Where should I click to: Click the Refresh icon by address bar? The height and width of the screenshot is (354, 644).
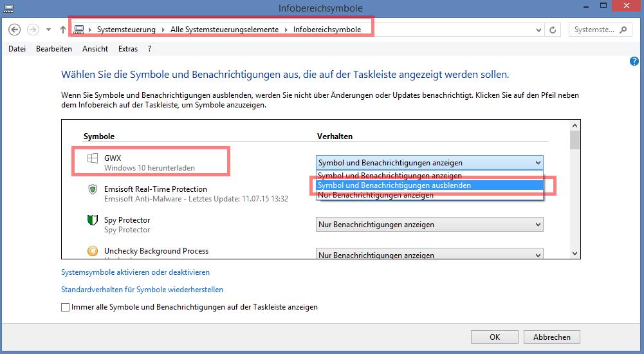pos(553,30)
